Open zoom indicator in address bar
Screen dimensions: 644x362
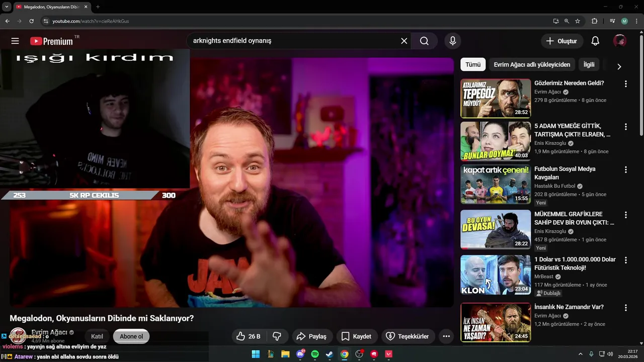coord(567,21)
